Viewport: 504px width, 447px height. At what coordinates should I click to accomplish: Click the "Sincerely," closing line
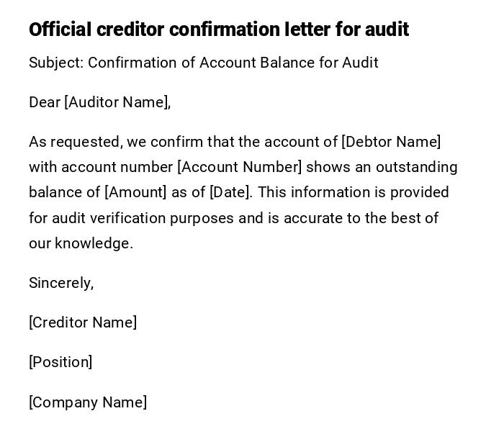coord(61,283)
